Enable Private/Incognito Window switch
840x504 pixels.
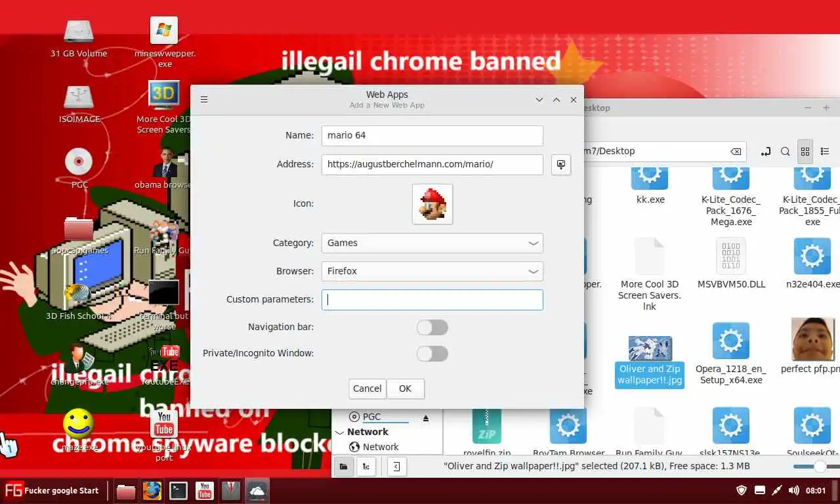pos(432,354)
